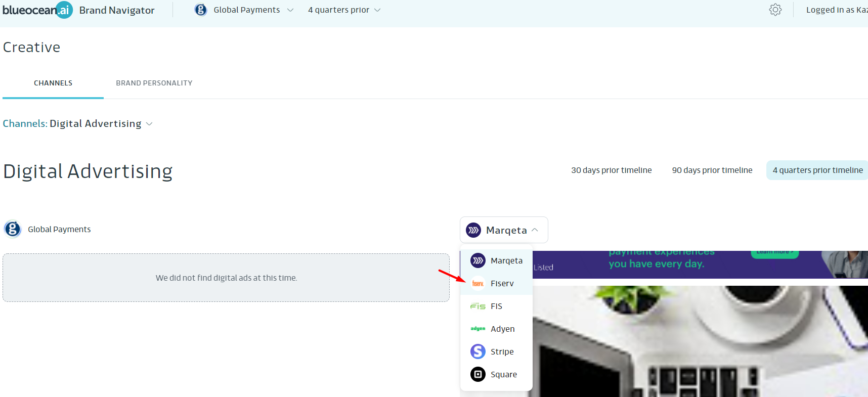Click the Square logo icon in list
Image resolution: width=868 pixels, height=397 pixels.
[478, 374]
